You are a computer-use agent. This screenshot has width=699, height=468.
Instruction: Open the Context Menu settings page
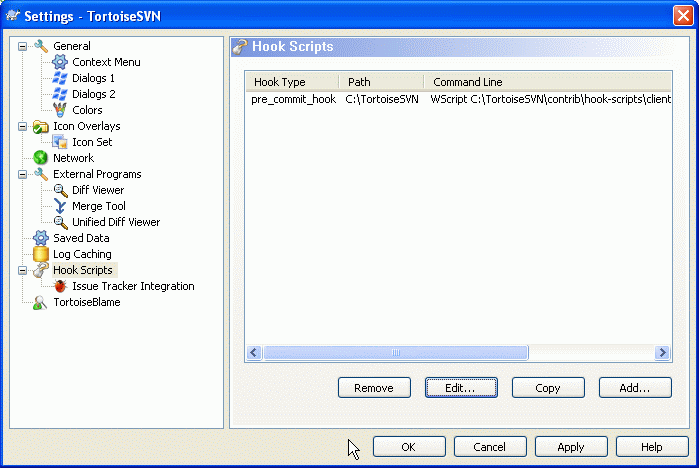tap(106, 62)
